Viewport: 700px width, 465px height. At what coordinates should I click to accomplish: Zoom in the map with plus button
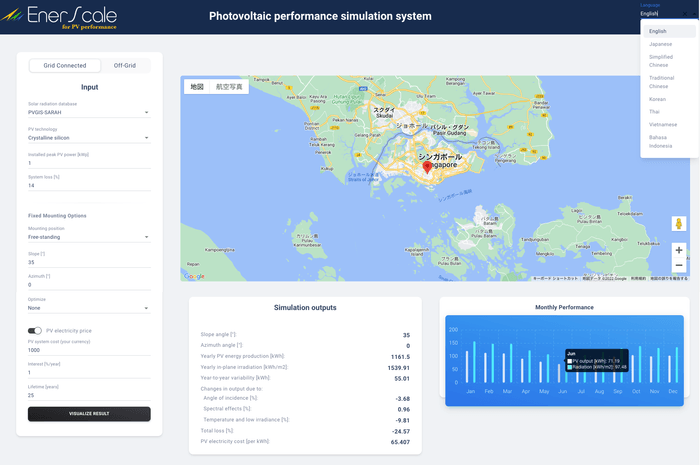(x=679, y=250)
